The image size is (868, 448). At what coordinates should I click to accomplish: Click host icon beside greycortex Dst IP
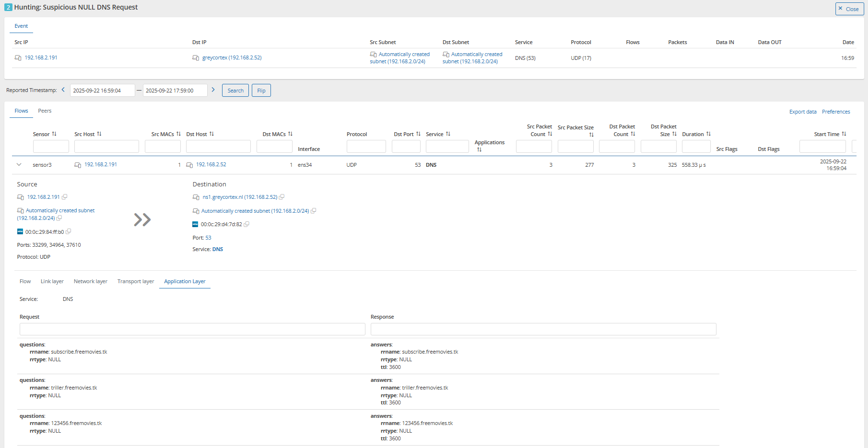tap(196, 58)
